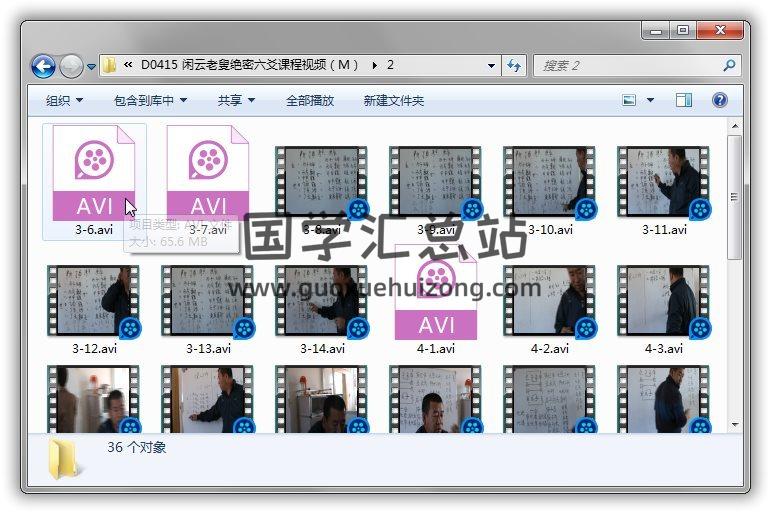Click the Back navigation arrow button
Screen dimensions: 771x514
pyautogui.click(x=43, y=67)
